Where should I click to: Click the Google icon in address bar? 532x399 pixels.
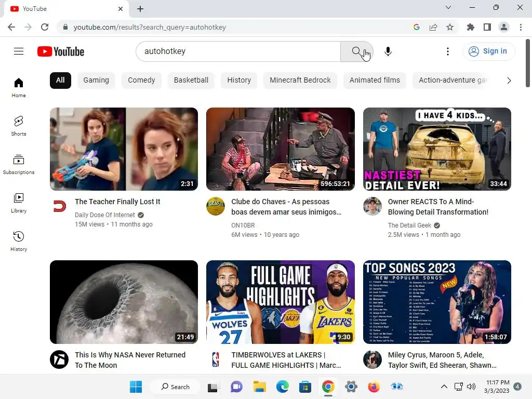coord(417,27)
